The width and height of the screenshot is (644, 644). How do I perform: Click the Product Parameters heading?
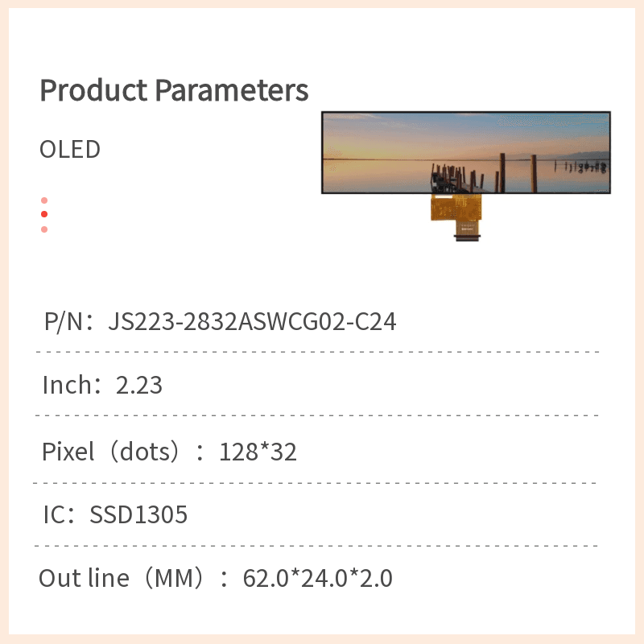coord(174,90)
